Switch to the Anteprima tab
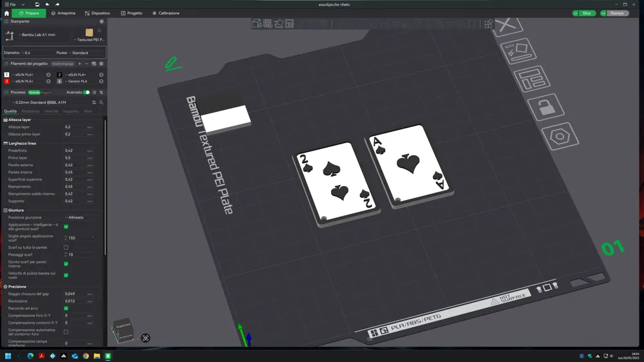This screenshot has height=362, width=644. coord(63,13)
